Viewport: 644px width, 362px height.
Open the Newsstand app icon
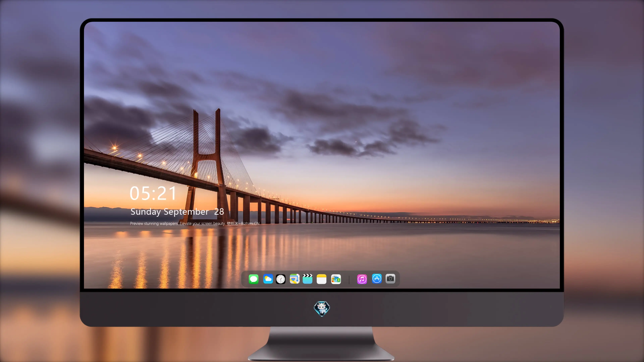(x=336, y=279)
